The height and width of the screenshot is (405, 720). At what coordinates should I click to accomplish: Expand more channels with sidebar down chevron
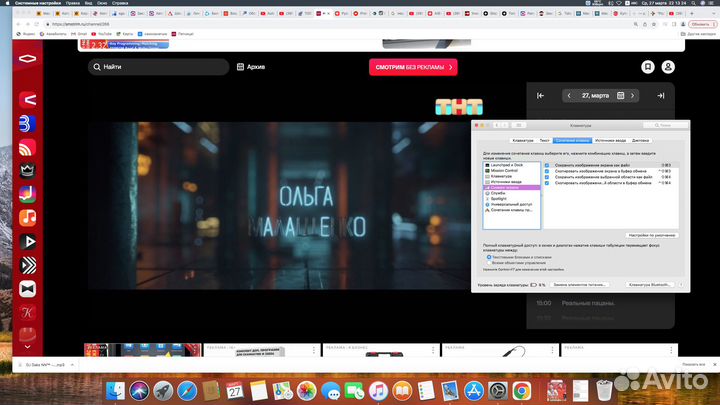pos(28,347)
